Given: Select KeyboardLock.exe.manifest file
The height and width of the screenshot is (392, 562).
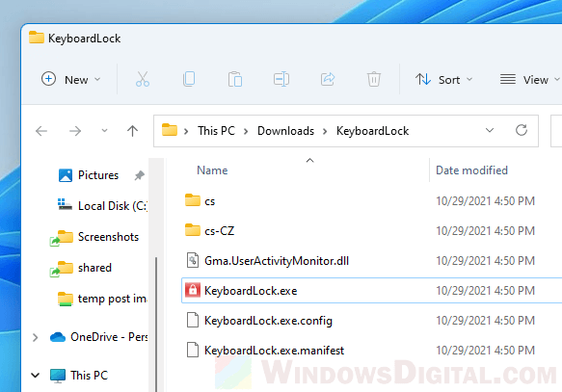Looking at the screenshot, I should (x=372, y=351).
